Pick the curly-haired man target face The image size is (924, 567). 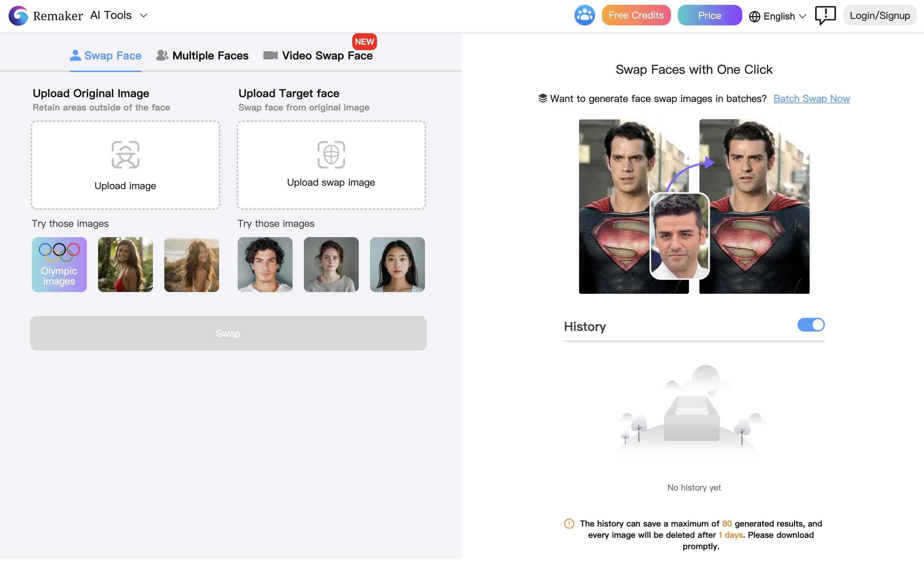tap(265, 265)
